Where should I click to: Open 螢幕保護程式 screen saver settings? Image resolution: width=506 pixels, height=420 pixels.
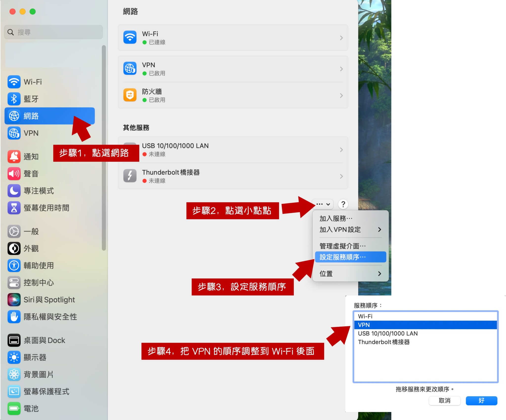tap(49, 392)
